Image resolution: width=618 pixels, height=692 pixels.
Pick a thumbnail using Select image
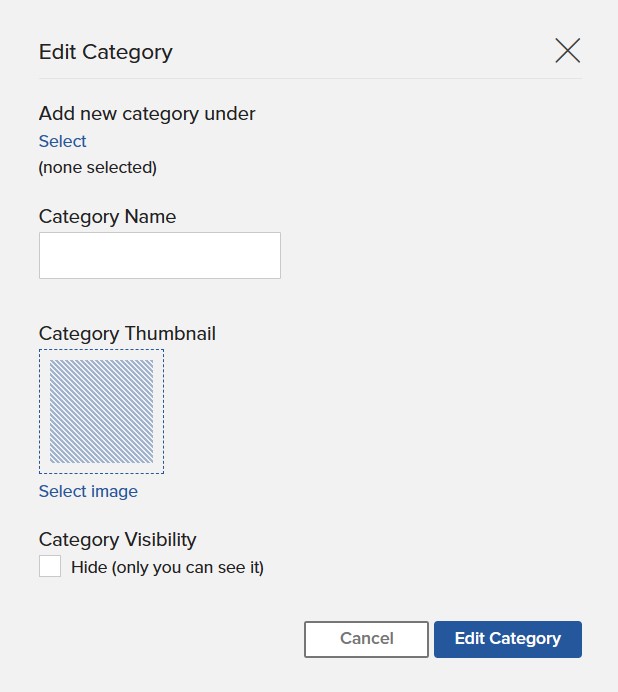pos(88,491)
